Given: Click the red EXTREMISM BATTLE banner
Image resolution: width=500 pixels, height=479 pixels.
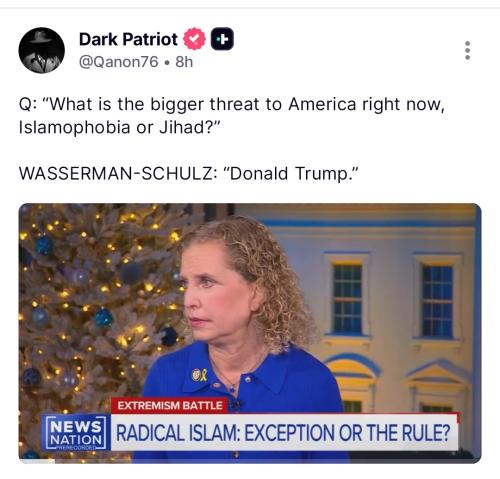Looking at the screenshot, I should [170, 406].
